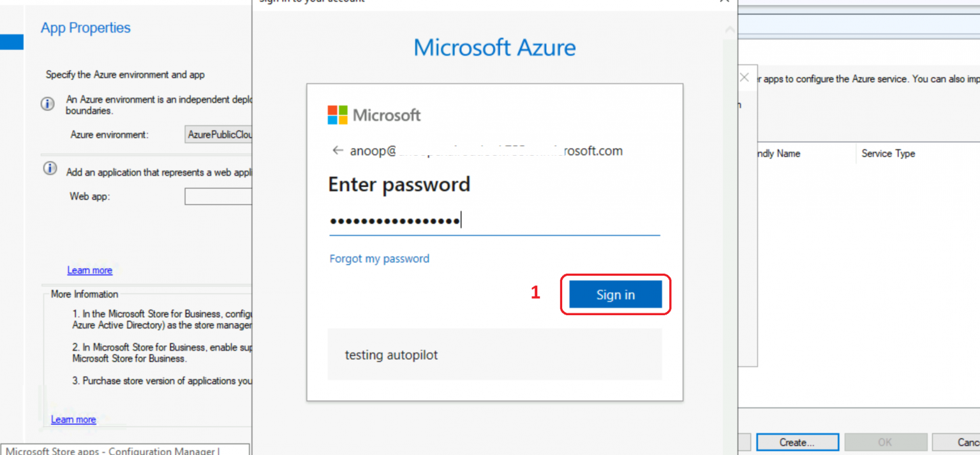Click the Create... button
The height and width of the screenshot is (455, 980).
tap(797, 442)
